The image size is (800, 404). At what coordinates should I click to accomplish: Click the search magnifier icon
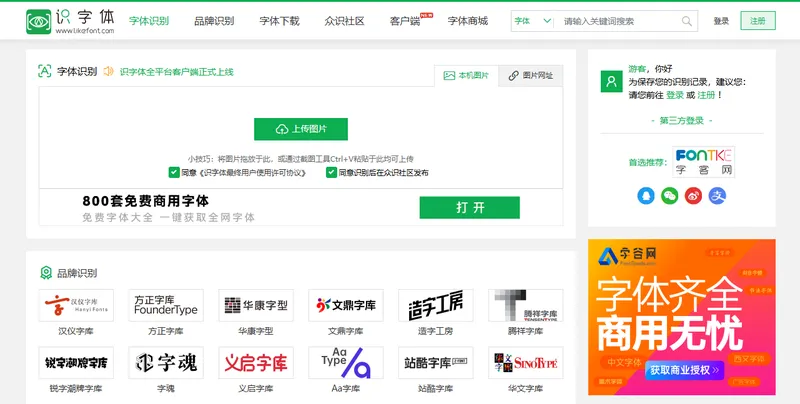point(687,21)
